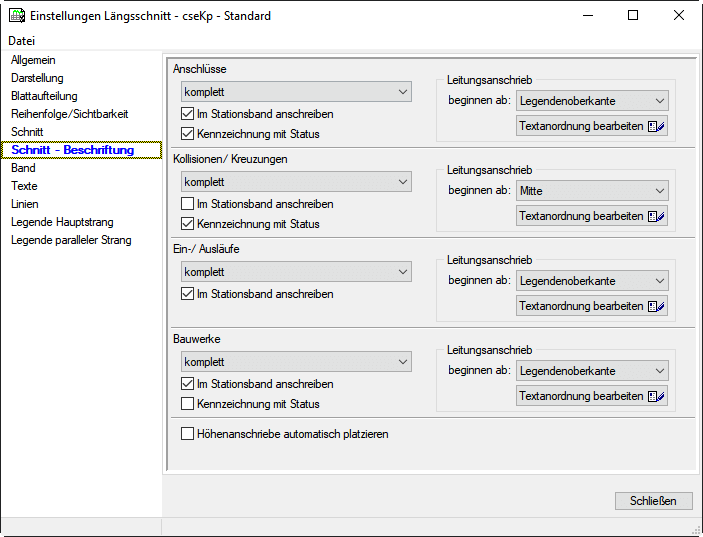Go to Legende Hauptstrang settings page

(x=62, y=222)
